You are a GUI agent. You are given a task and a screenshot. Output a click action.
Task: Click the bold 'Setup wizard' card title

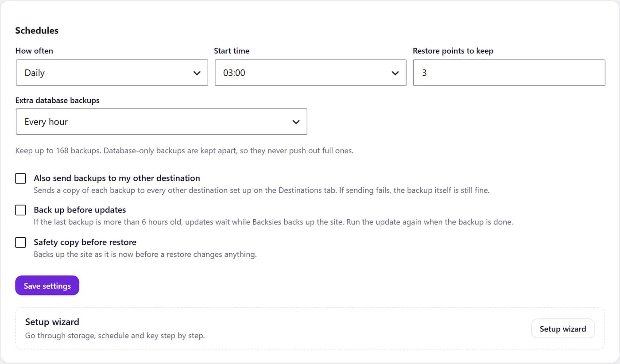pyautogui.click(x=52, y=322)
